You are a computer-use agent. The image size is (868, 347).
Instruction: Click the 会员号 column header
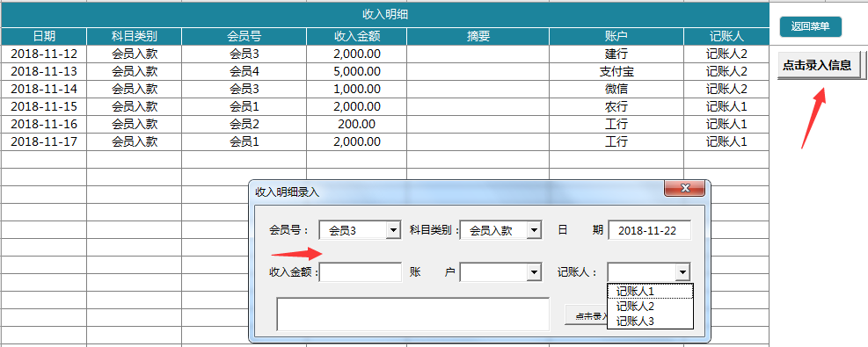pyautogui.click(x=244, y=37)
